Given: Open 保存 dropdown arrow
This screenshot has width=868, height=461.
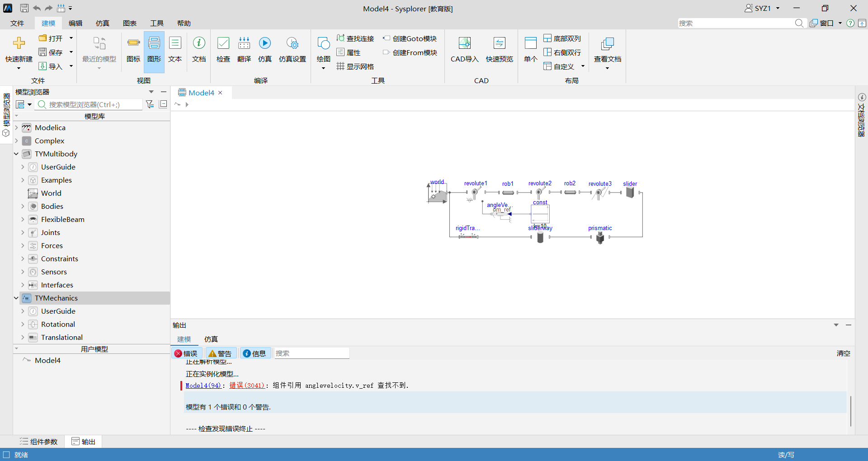Looking at the screenshot, I should [x=71, y=52].
